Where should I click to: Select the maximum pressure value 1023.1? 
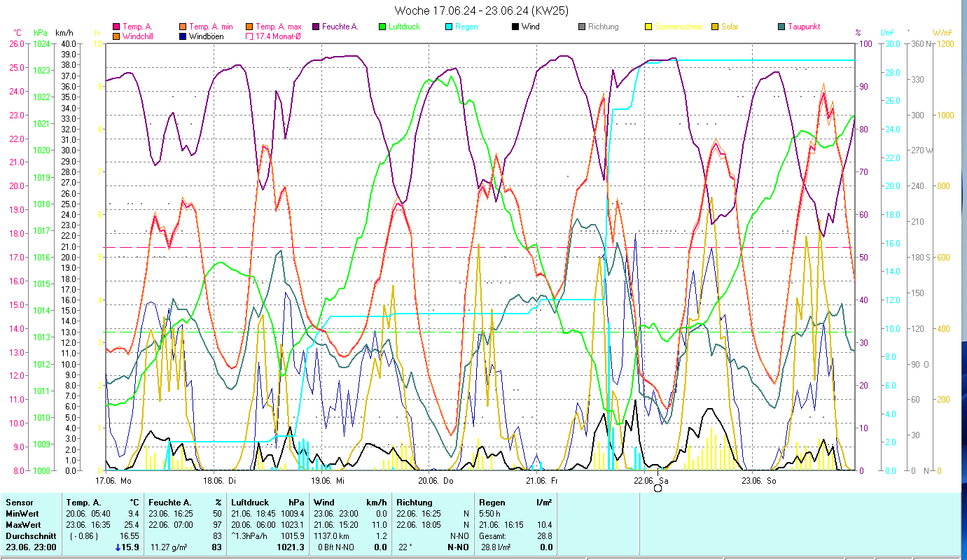pyautogui.click(x=293, y=525)
